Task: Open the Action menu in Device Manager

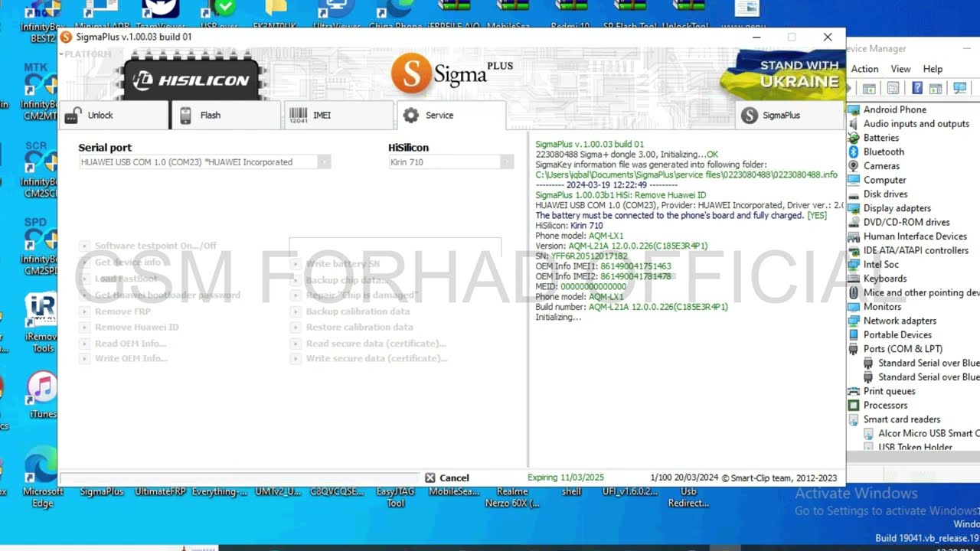Action: [864, 69]
